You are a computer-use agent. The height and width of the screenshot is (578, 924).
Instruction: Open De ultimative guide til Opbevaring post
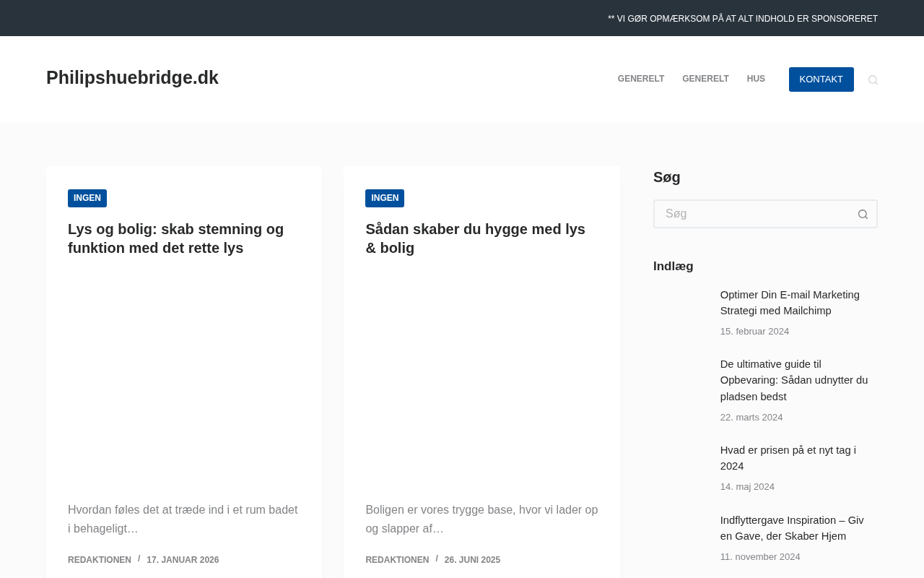pyautogui.click(x=794, y=380)
